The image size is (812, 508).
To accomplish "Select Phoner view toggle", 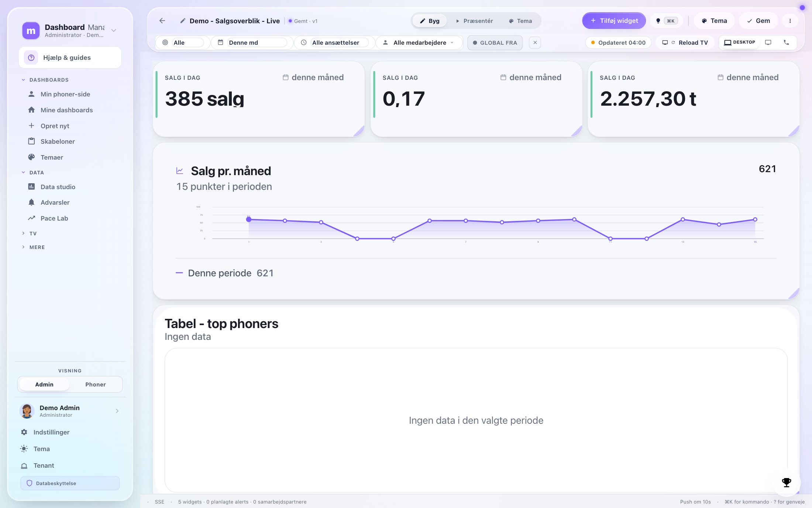I will (x=96, y=385).
